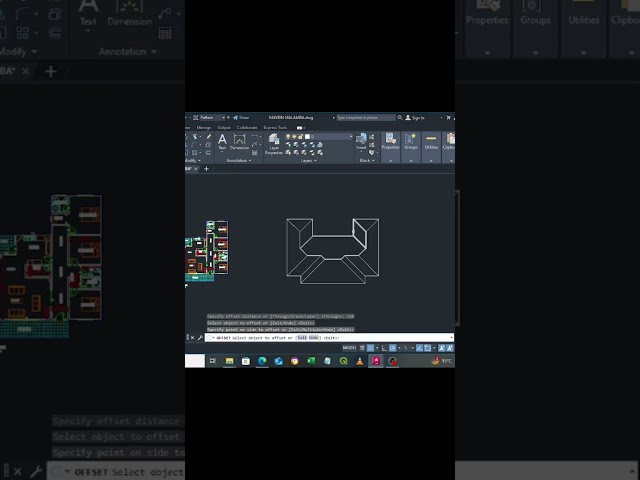Select the Offset tool in Modify panel
The height and width of the screenshot is (480, 640).
pyautogui.click(x=208, y=153)
